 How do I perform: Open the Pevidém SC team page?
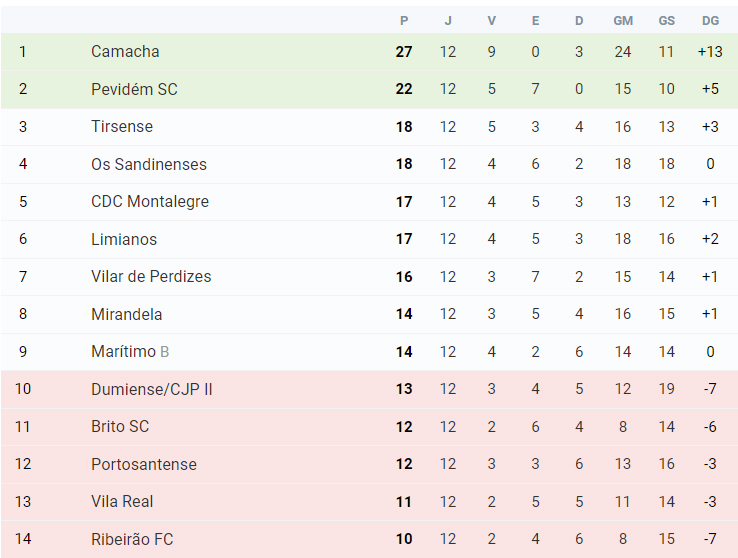pyautogui.click(x=134, y=89)
